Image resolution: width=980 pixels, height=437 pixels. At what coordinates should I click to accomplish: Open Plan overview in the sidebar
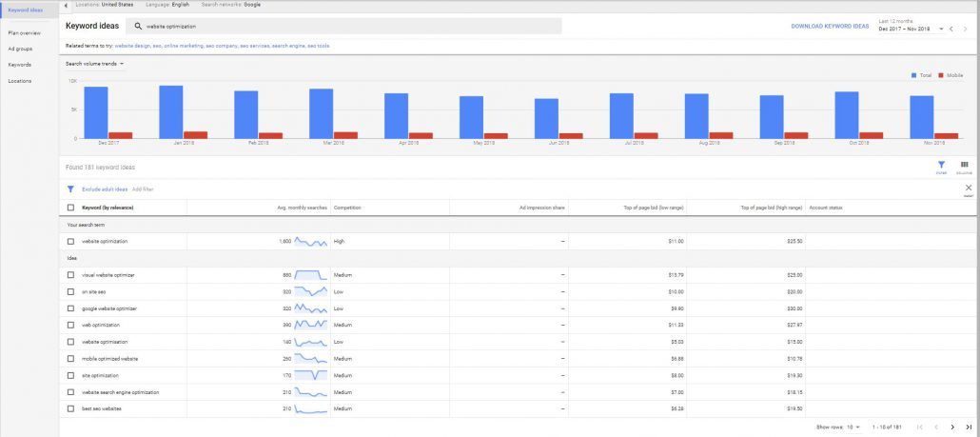[25, 31]
